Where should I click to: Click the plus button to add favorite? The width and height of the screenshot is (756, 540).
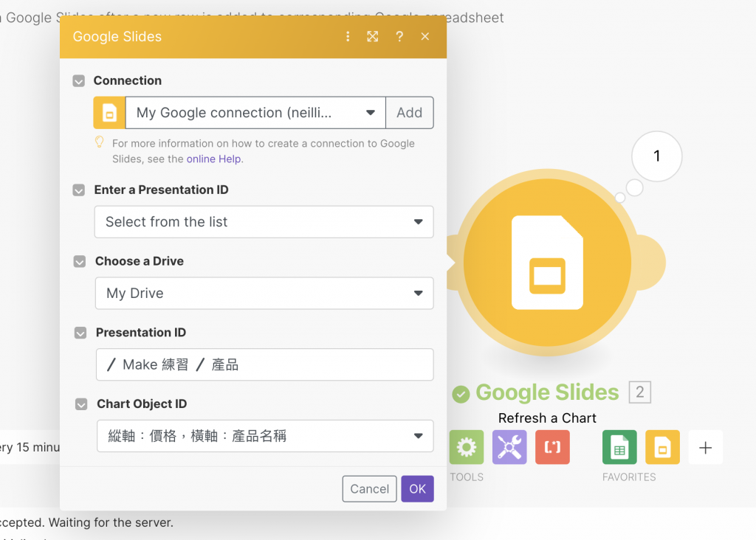coord(705,448)
